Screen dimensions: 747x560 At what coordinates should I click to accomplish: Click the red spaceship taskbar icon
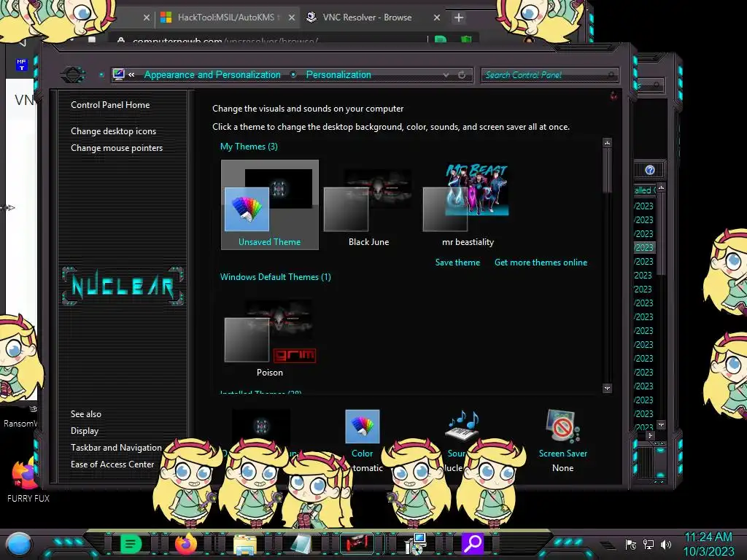tap(357, 543)
